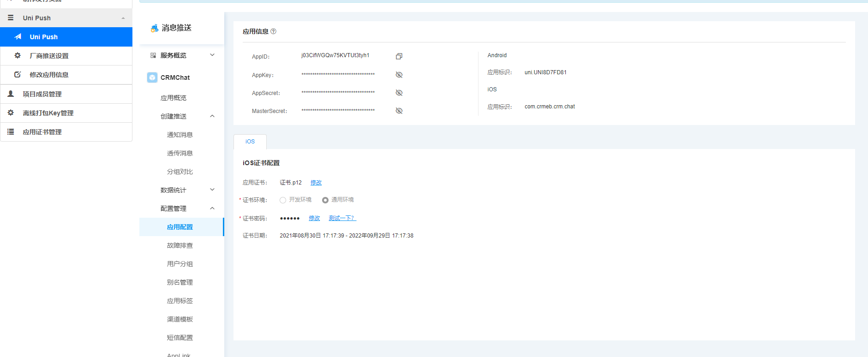Collapse the 创建推送 chevron
This screenshot has height=357, width=868.
pyautogui.click(x=212, y=116)
